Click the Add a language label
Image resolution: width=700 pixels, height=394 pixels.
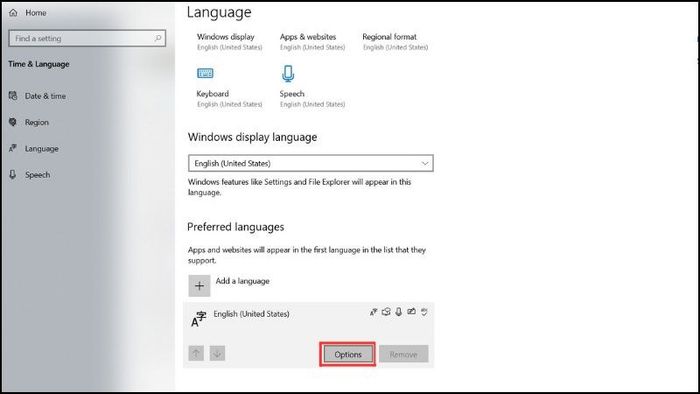pos(242,281)
